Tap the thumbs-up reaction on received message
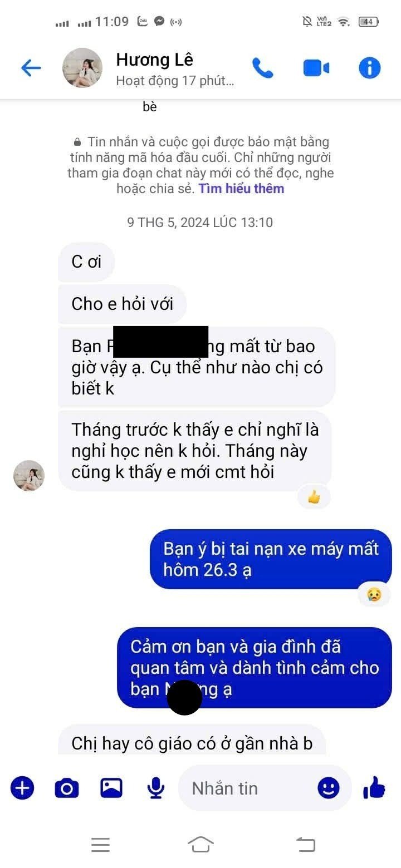The height and width of the screenshot is (868, 401). point(314,497)
